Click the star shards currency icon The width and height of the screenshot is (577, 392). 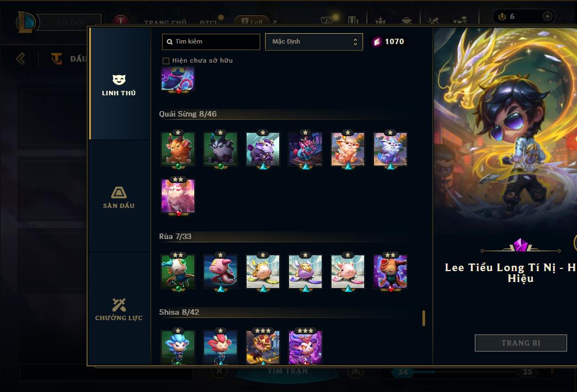coord(377,41)
